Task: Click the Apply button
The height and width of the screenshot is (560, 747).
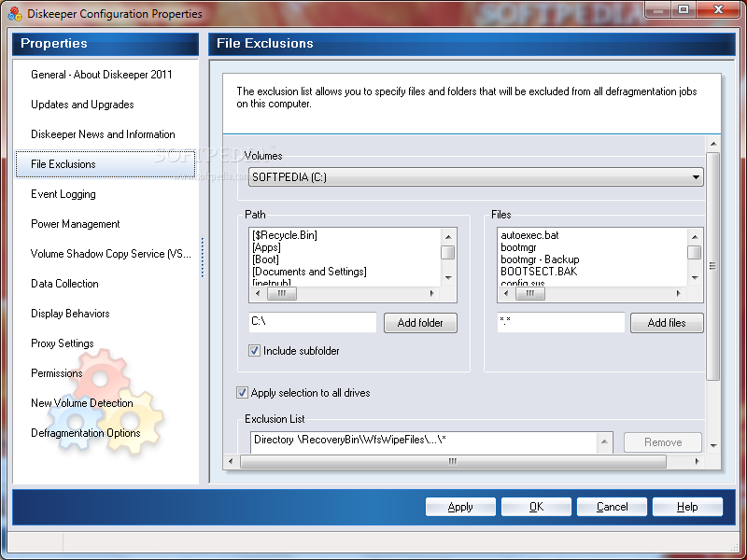Action: point(460,507)
